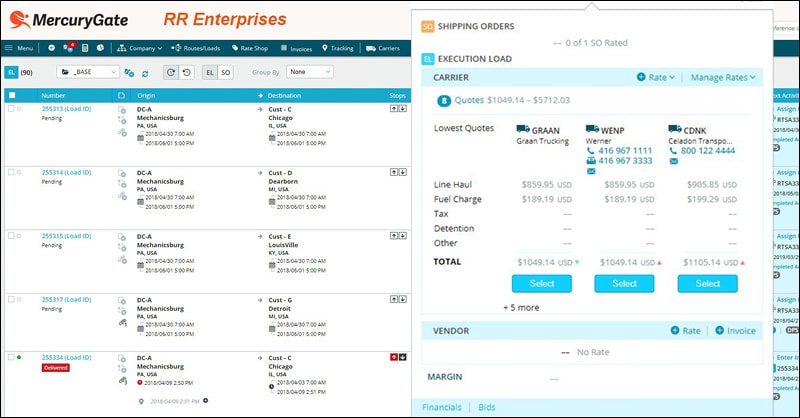
Task: Click the add (plus) icon in top toolbar
Action: (52, 47)
